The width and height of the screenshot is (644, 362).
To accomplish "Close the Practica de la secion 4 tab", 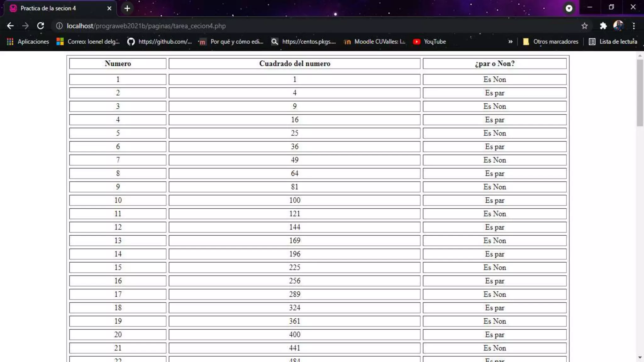I will [x=109, y=8].
